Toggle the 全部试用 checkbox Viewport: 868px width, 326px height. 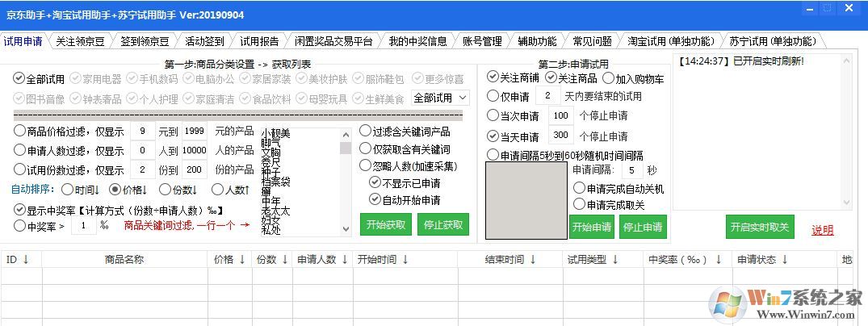39,79
